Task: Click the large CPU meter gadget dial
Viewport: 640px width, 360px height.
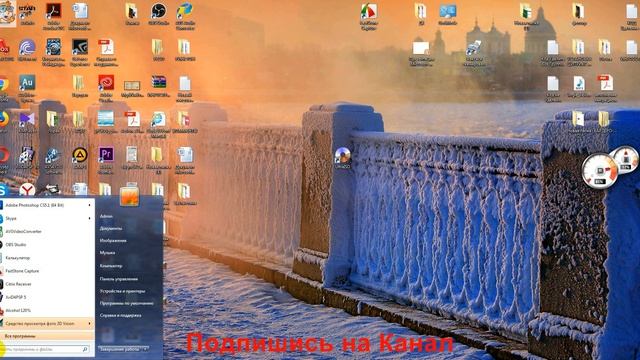Action: pyautogui.click(x=600, y=171)
